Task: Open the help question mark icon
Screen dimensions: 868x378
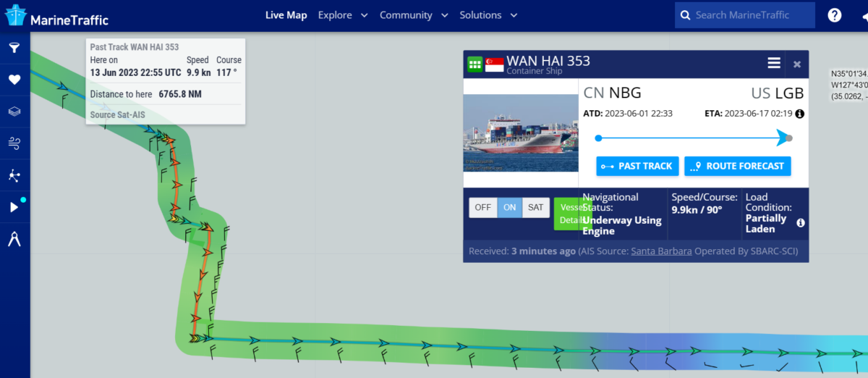Action: (835, 15)
